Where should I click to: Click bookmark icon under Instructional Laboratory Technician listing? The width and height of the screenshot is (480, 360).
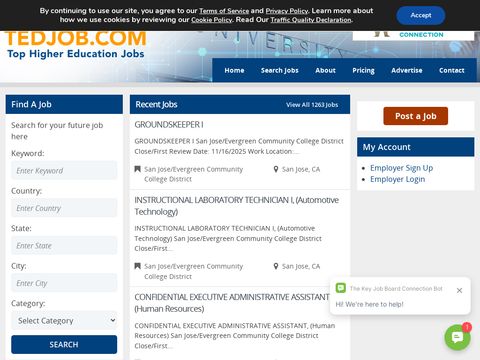tap(137, 266)
